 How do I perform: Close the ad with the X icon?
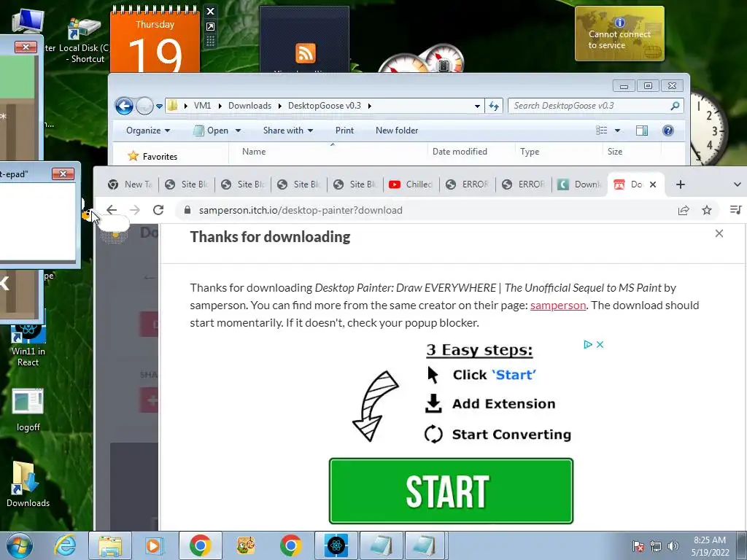tap(600, 344)
